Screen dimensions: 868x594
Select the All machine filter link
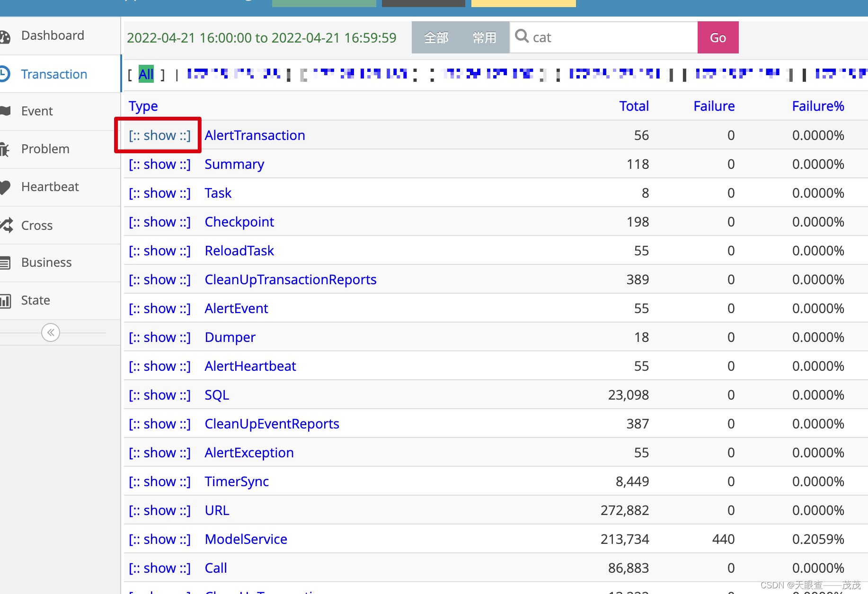tap(146, 74)
